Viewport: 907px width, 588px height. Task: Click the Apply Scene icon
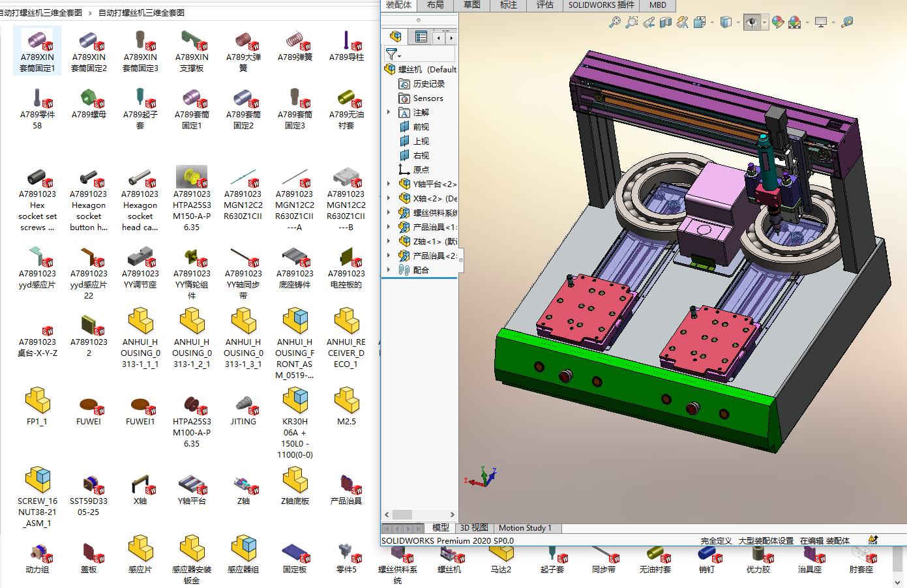[794, 22]
